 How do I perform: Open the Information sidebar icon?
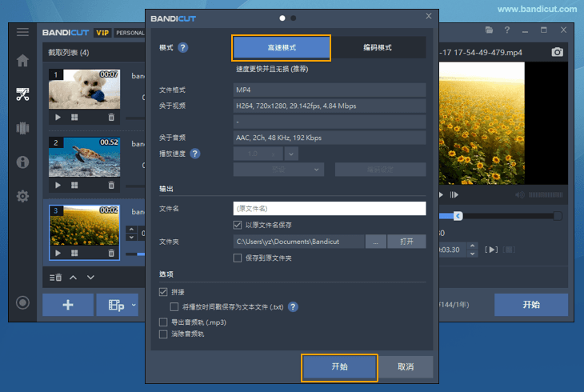coord(22,162)
